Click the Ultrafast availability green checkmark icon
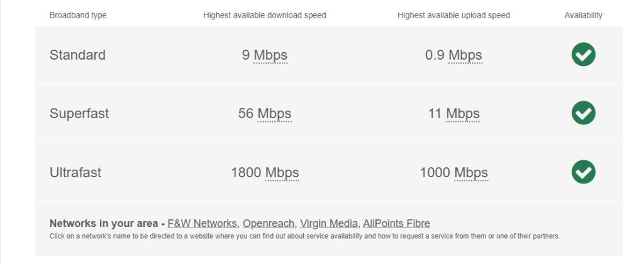 pyautogui.click(x=583, y=172)
